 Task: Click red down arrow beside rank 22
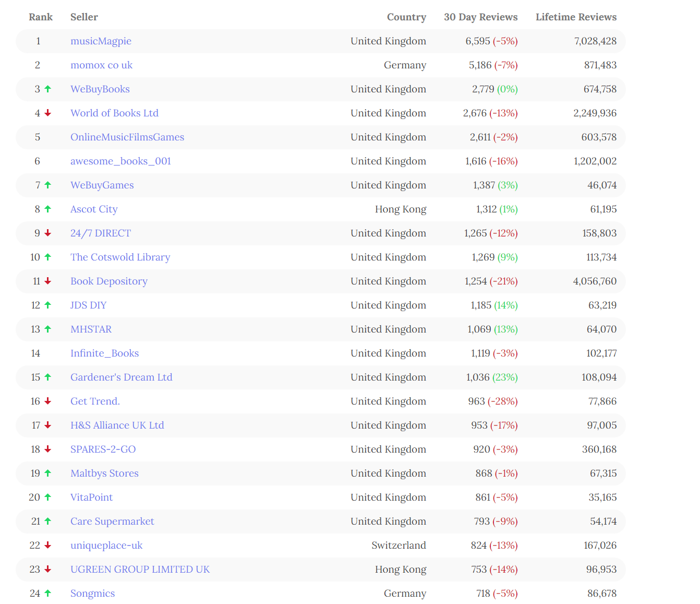(48, 545)
